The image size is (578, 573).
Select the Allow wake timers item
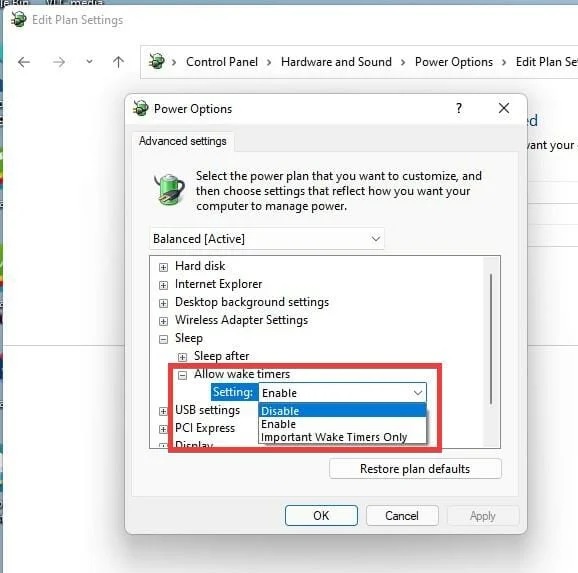242,374
